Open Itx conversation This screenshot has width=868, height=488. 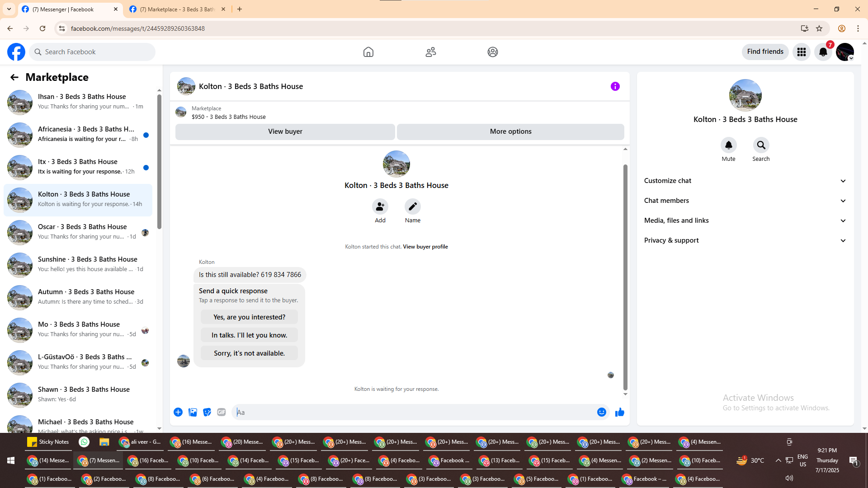coord(78,167)
